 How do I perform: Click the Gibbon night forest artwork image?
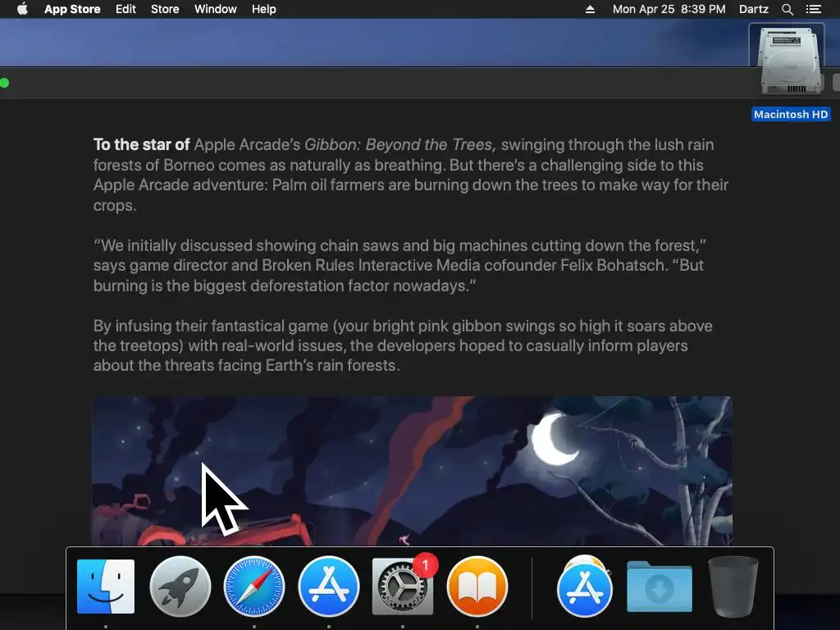pos(412,471)
